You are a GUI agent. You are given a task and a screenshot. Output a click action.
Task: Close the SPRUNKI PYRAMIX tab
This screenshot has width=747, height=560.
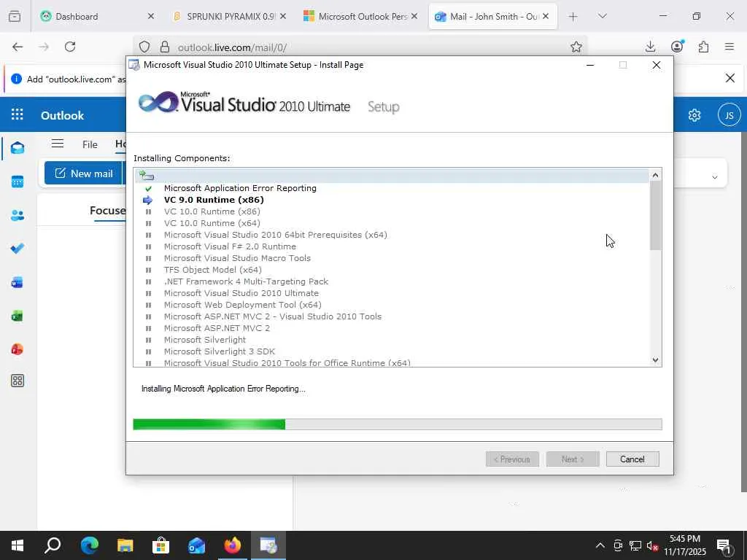click(x=282, y=16)
